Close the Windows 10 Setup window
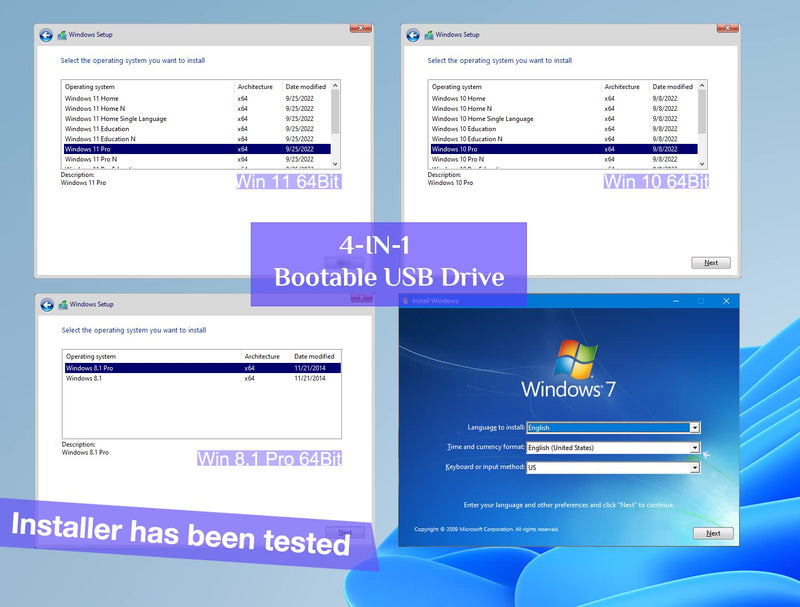This screenshot has width=800, height=607. [x=728, y=29]
